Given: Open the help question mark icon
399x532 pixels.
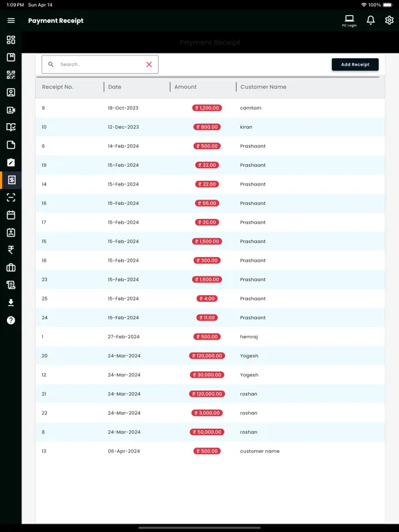Looking at the screenshot, I should point(11,320).
